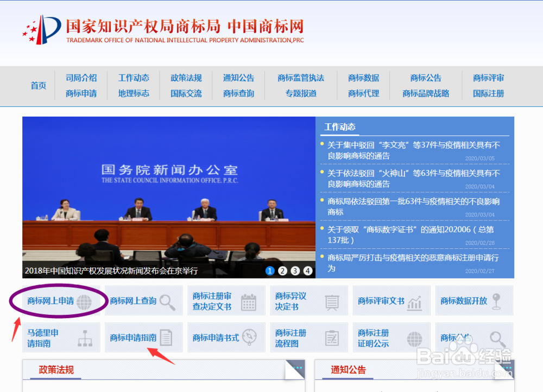Open 商标网上申请 via its globe icon
The width and height of the screenshot is (543, 392).
83,301
